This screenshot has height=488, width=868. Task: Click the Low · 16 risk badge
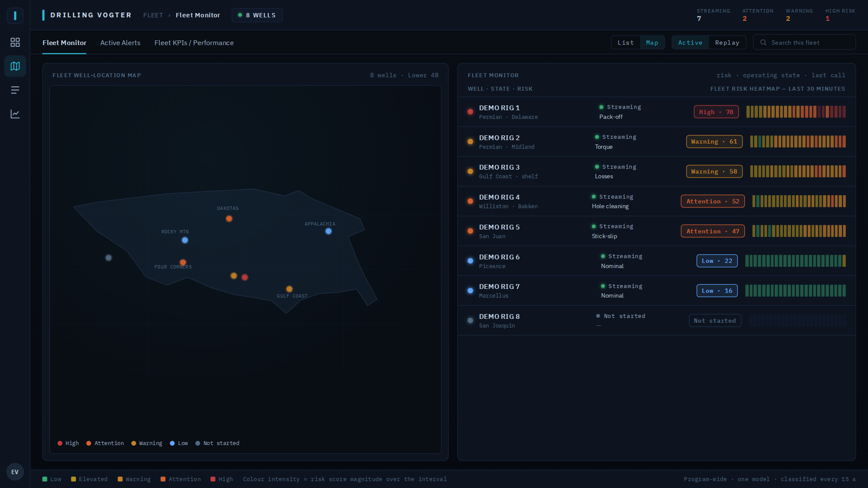[717, 291]
